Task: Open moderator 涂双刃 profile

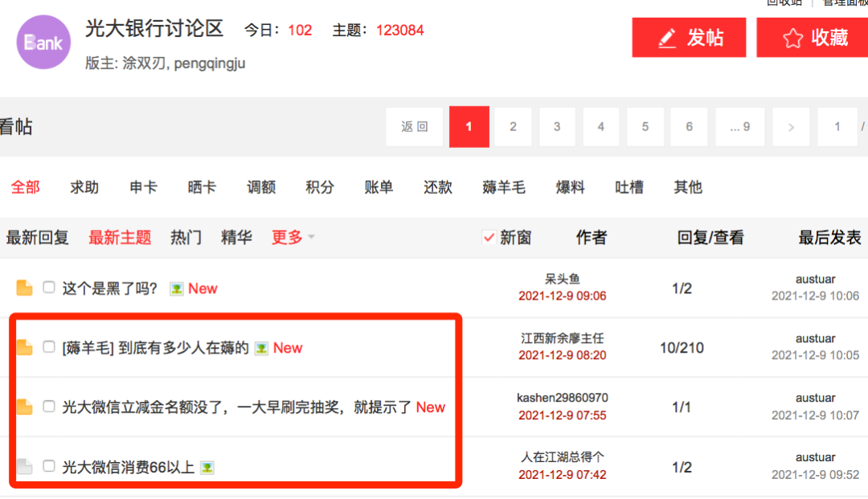Action: coord(144,63)
